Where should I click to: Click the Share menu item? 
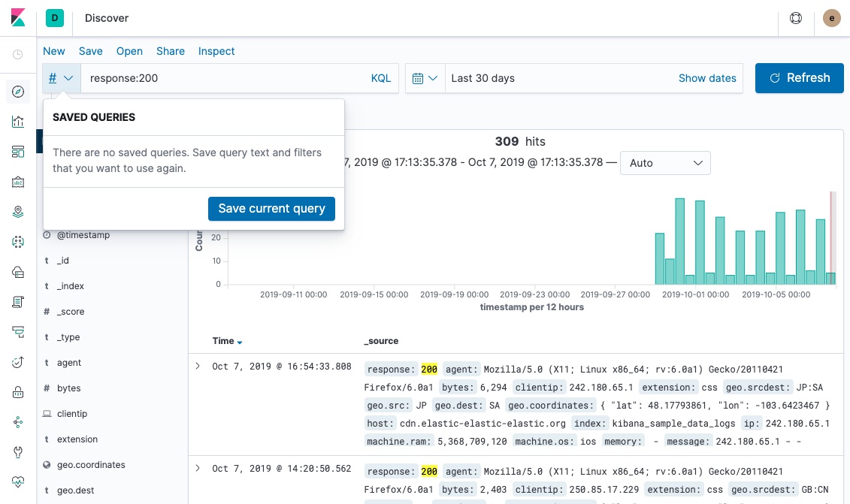(x=171, y=51)
